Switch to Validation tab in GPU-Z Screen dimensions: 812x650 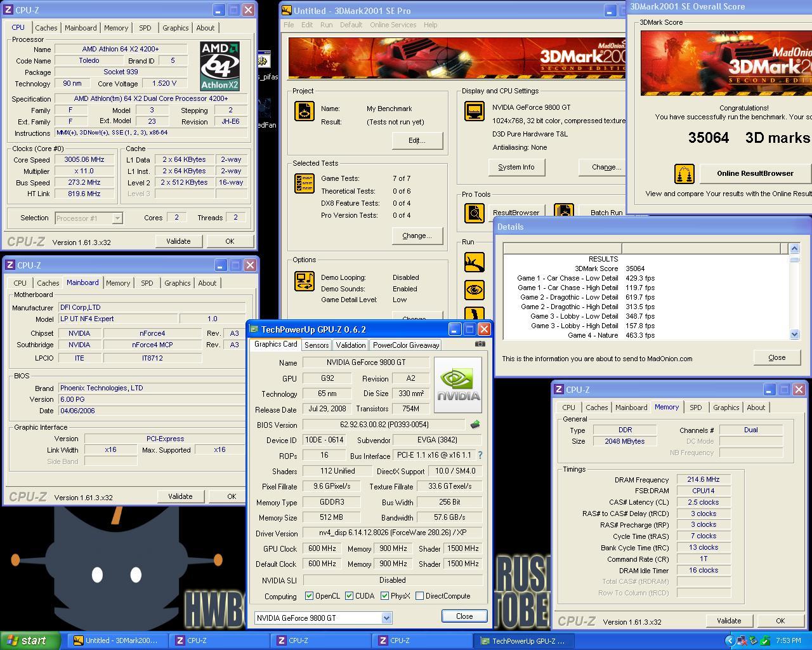click(x=351, y=345)
